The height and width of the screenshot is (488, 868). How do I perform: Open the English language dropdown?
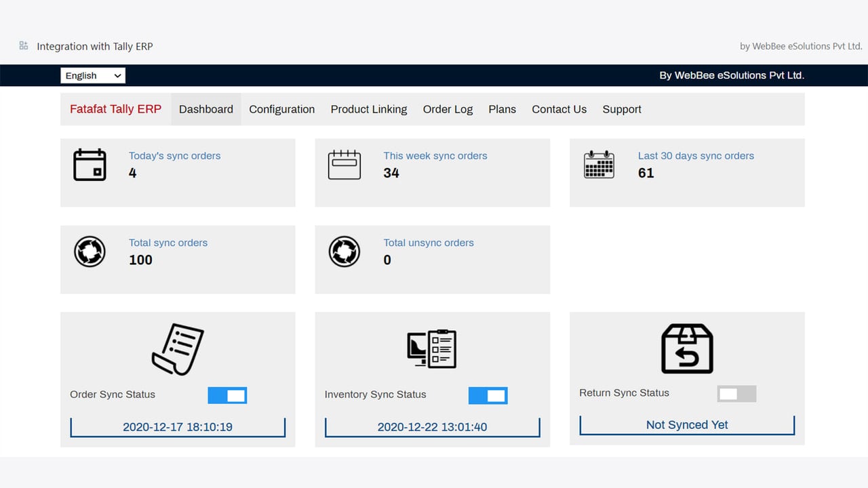93,75
